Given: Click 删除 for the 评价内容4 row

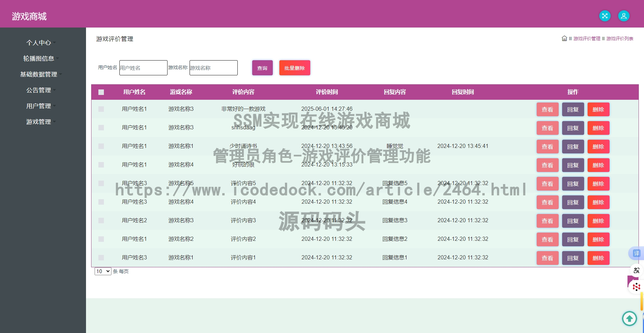Looking at the screenshot, I should tap(598, 202).
